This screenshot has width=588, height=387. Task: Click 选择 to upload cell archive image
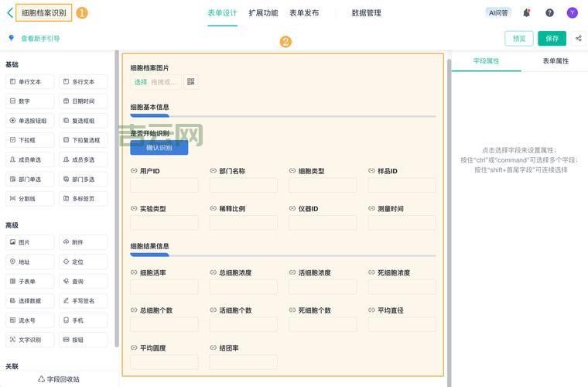click(x=141, y=82)
